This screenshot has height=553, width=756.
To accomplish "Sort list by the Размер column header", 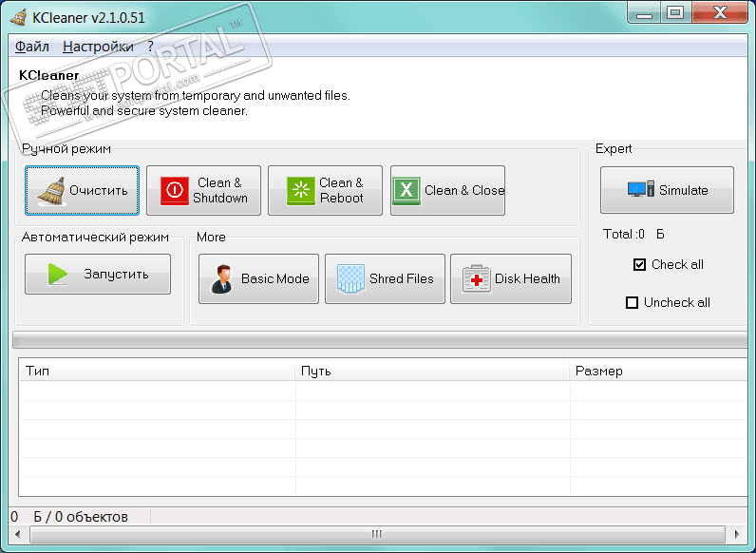I will tap(658, 371).
